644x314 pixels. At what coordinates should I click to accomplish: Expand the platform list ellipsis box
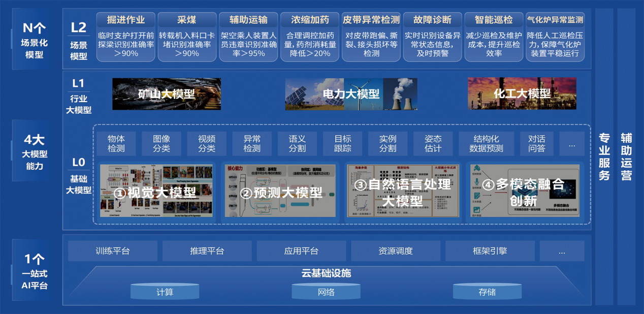point(562,251)
